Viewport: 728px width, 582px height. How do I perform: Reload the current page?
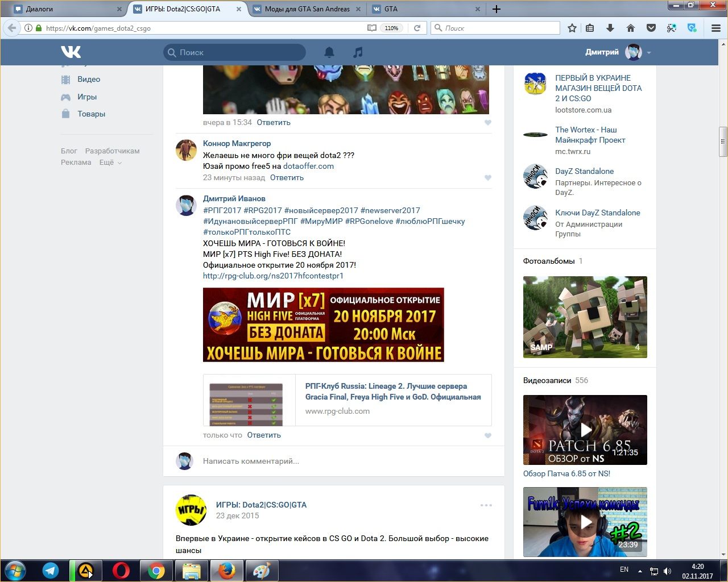pos(417,28)
